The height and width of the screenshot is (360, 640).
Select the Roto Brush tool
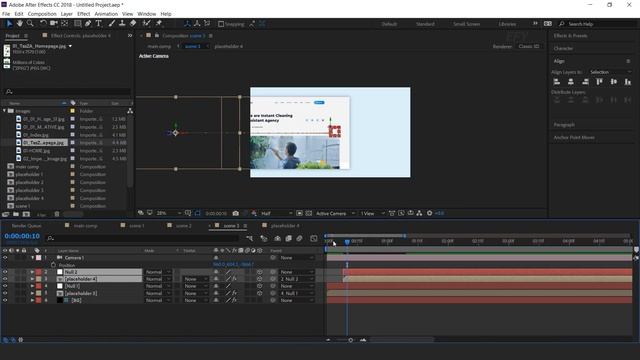[147, 24]
